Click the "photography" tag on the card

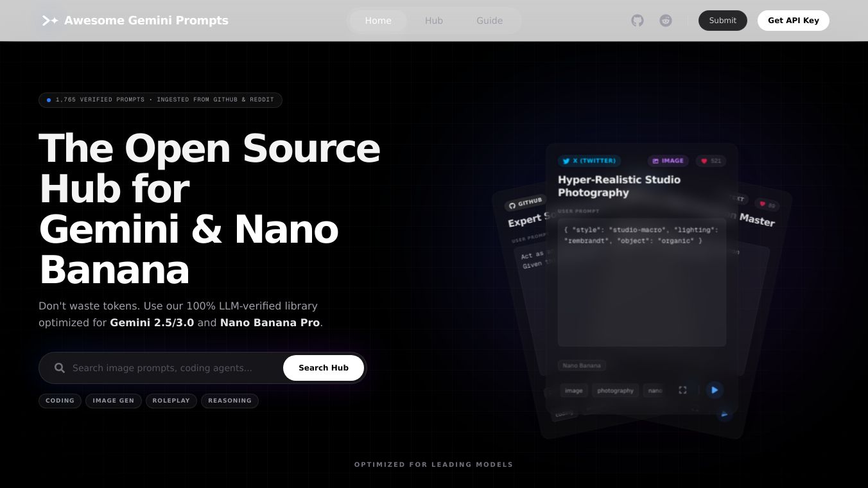(615, 390)
